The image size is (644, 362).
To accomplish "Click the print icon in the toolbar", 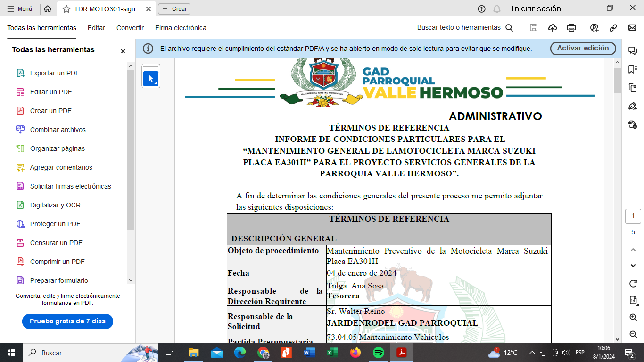I will click(571, 28).
